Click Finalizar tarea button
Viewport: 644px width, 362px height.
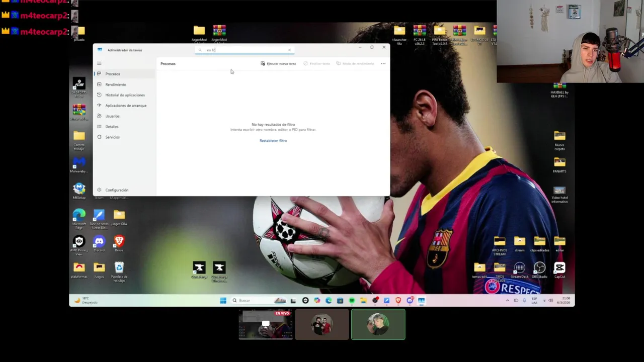click(x=316, y=63)
